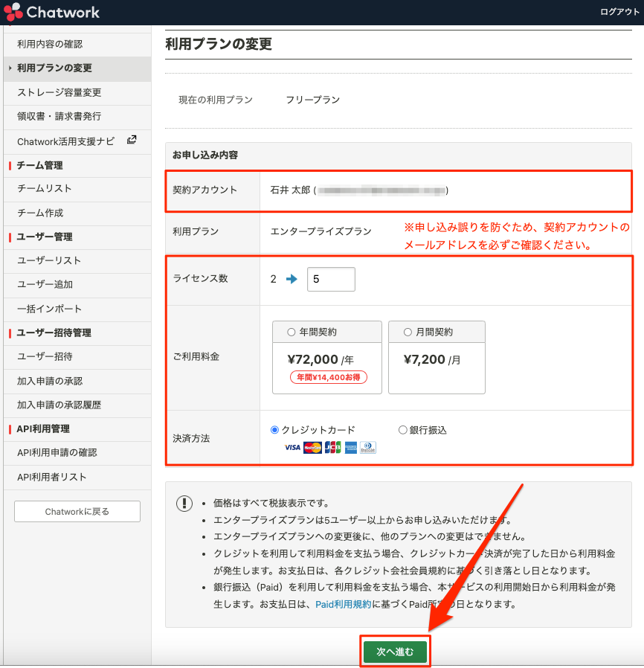Click the ユーザー招待管理 section header
Screen dimensions: 644x668
click(x=54, y=333)
